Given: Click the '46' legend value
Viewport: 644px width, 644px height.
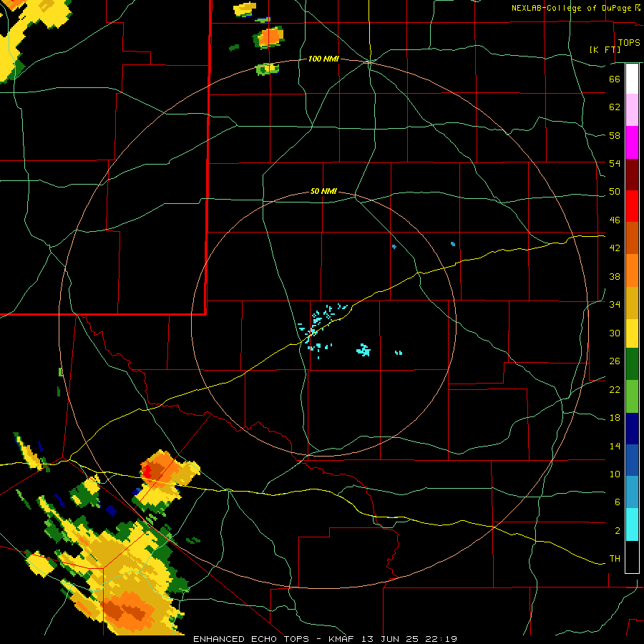Looking at the screenshot, I should coord(615,220).
